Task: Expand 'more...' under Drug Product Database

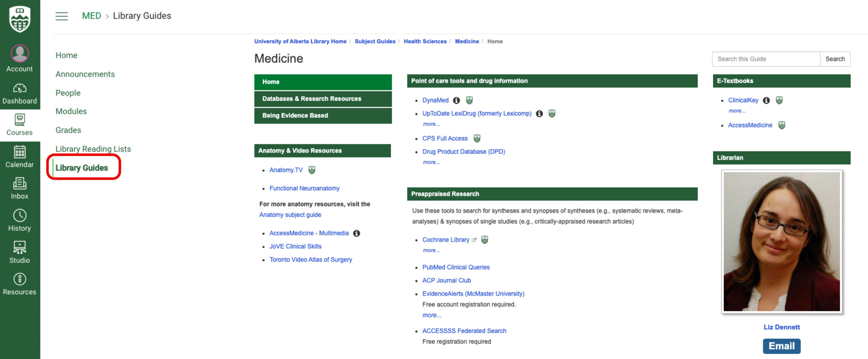Action: (x=431, y=162)
